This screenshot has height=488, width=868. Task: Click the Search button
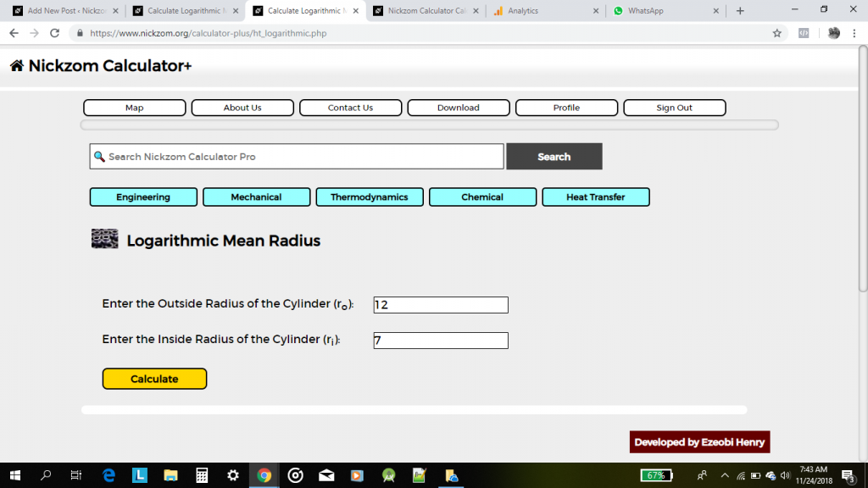tap(554, 157)
